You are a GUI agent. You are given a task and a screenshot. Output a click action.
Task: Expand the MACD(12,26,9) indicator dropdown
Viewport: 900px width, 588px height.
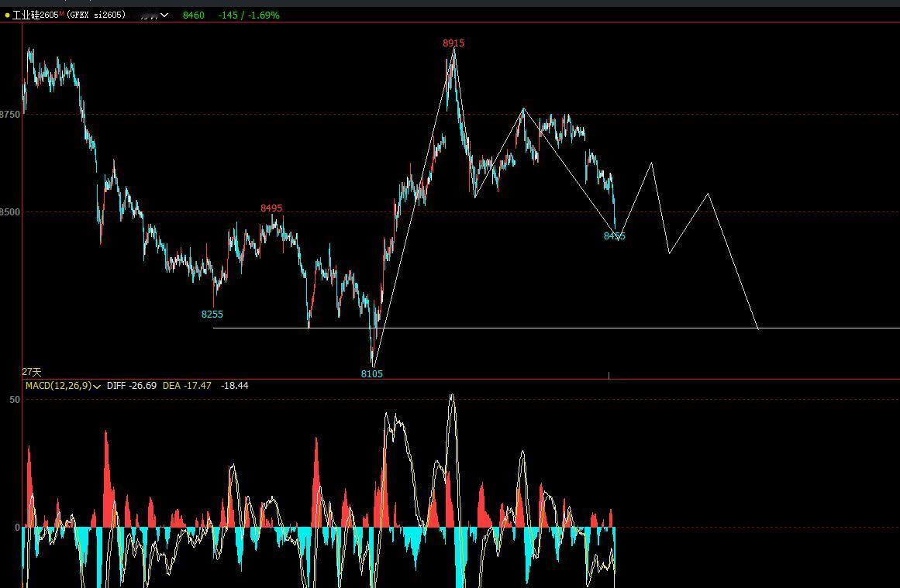click(x=96, y=386)
